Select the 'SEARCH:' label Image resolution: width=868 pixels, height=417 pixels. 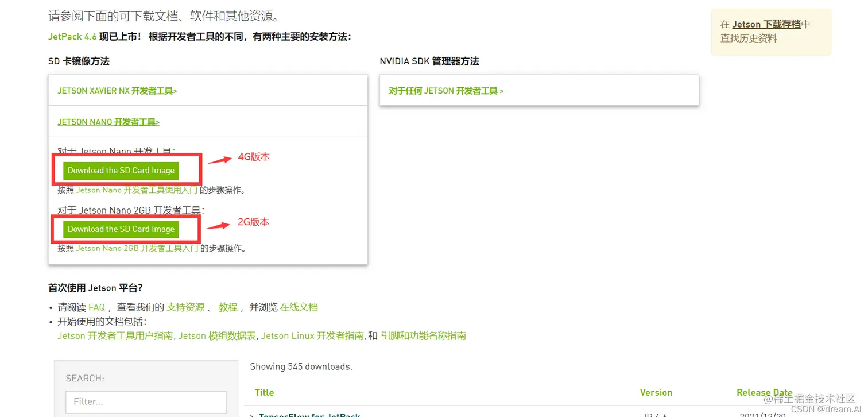[85, 379]
